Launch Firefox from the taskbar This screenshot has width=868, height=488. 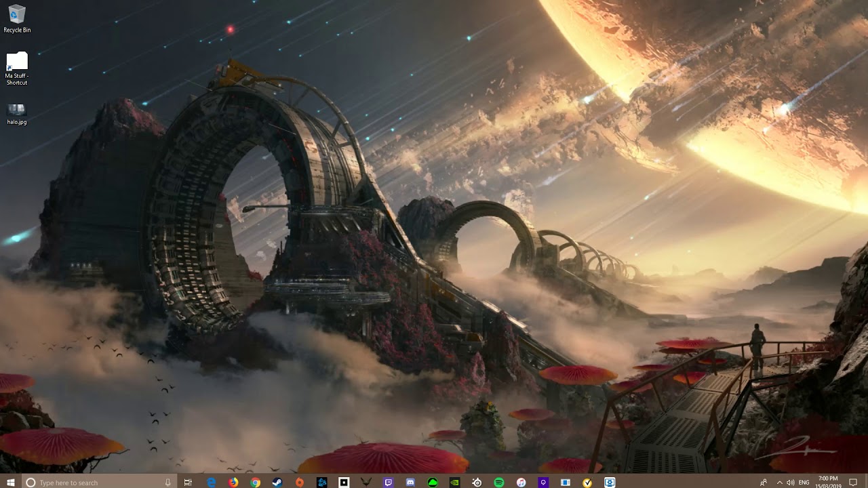(x=233, y=482)
